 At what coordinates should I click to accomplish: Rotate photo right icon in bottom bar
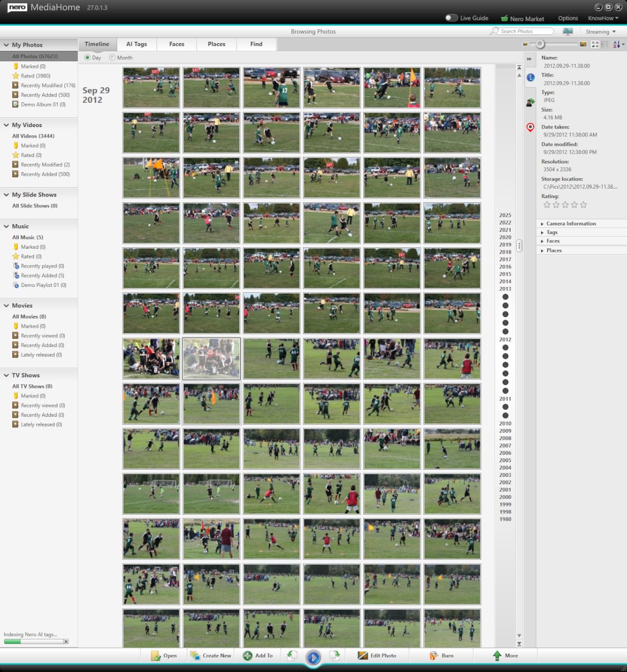(335, 655)
